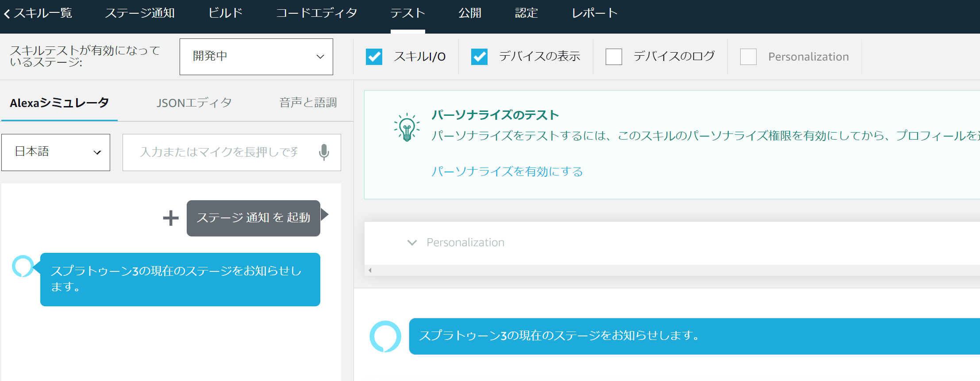Open the ステージ通知 menu item
This screenshot has width=980, height=381.
point(140,13)
